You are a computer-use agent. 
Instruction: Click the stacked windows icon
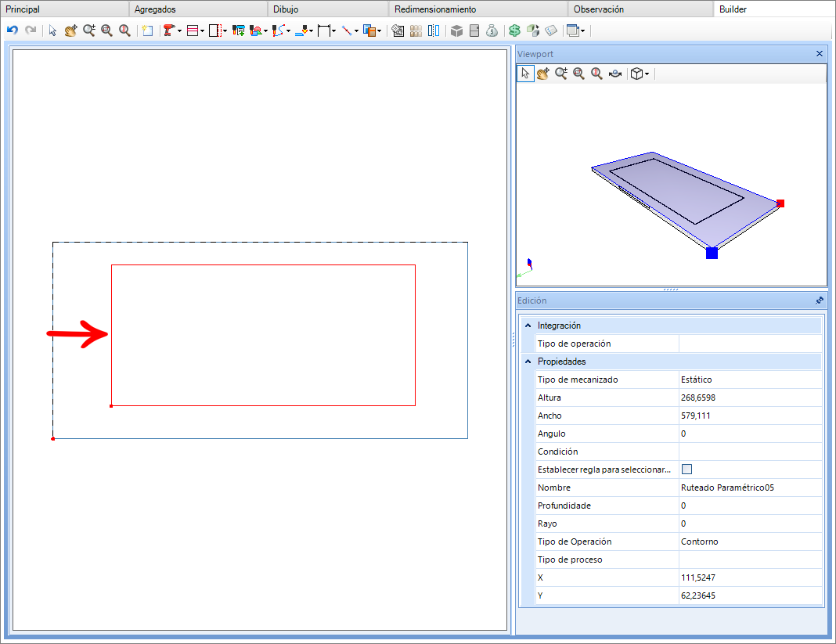coord(573,31)
